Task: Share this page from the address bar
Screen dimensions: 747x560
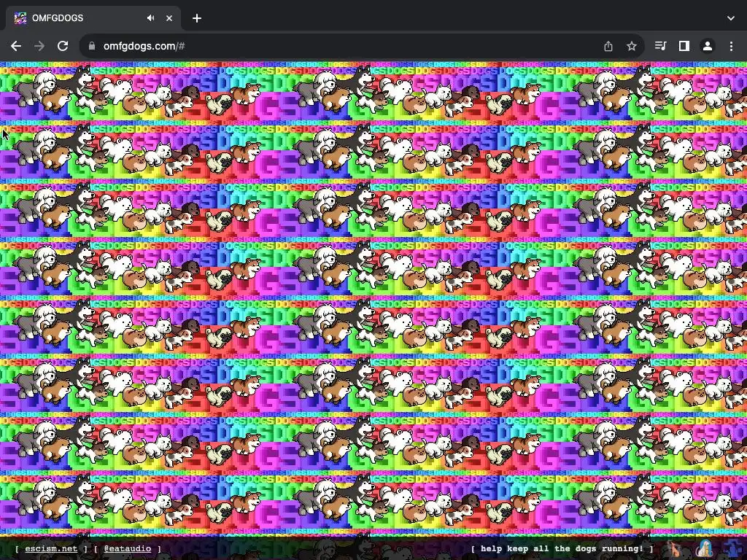Action: click(608, 46)
